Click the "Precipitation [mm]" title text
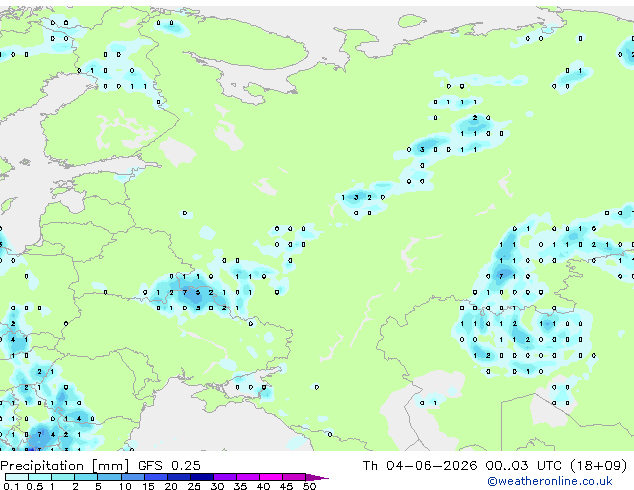This screenshot has width=634, height=490. (65, 466)
